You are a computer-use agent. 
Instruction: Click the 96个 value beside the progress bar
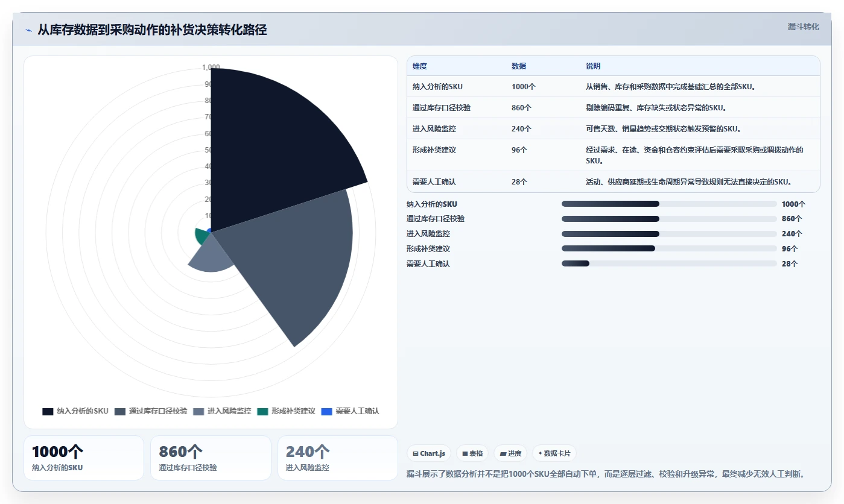[790, 248]
